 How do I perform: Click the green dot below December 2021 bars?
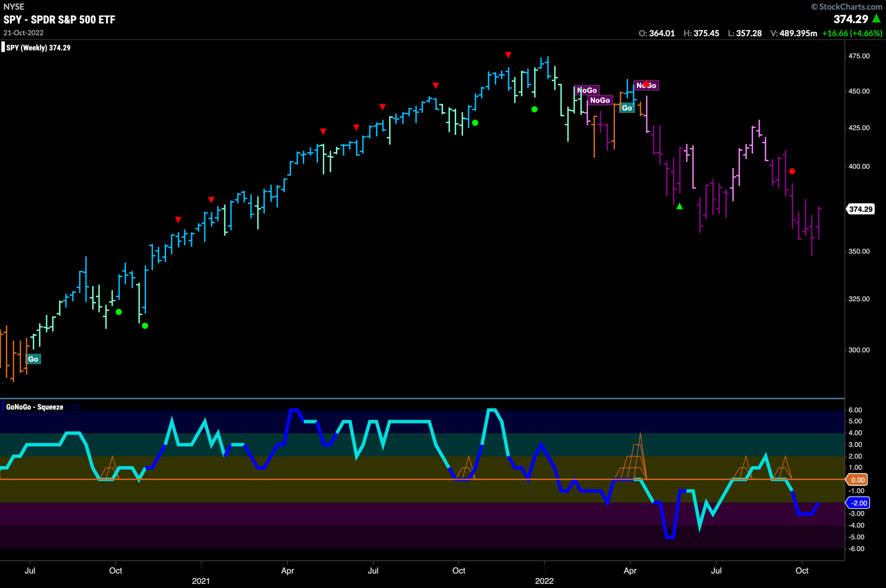click(x=534, y=110)
